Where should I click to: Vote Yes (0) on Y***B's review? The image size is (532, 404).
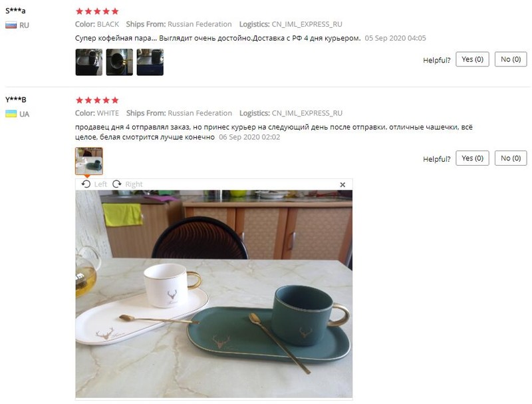pos(472,158)
